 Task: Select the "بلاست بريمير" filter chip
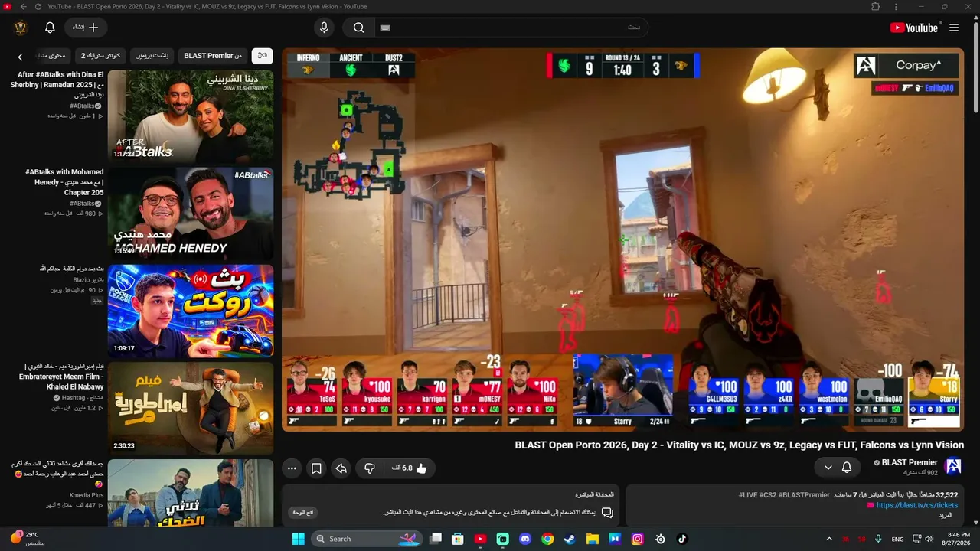coord(153,56)
